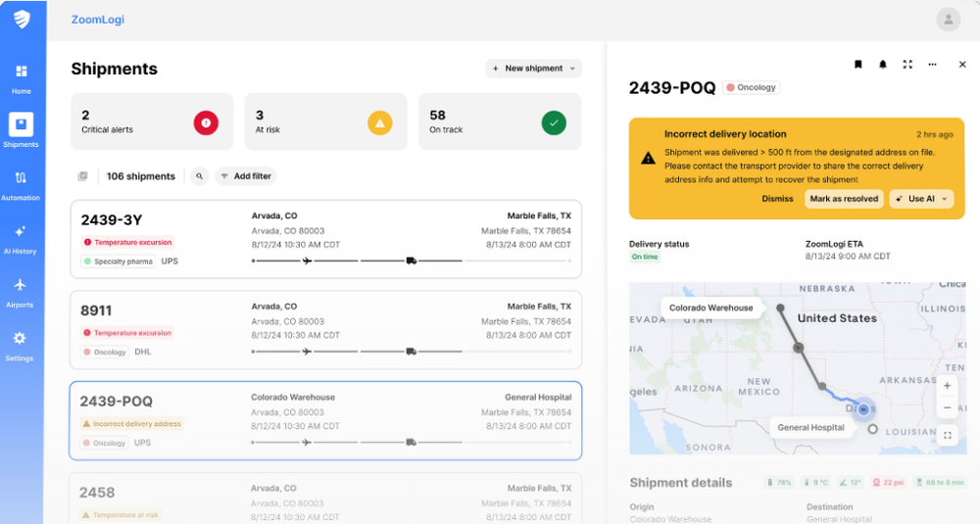
Task: Click the Specialty pharma tag
Action: click(119, 262)
